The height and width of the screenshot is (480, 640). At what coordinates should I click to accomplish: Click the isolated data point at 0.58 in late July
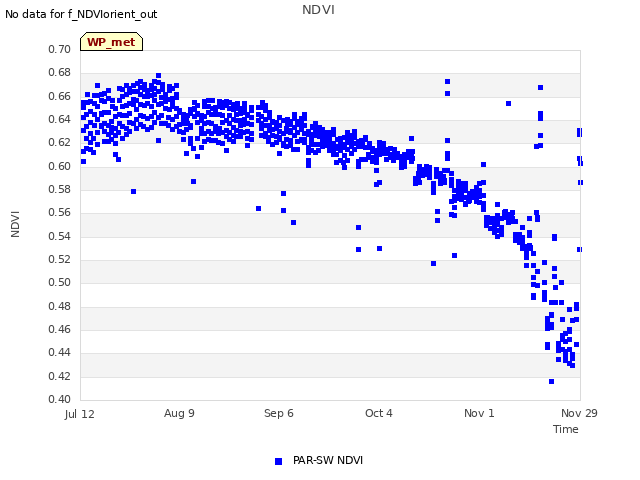click(133, 191)
